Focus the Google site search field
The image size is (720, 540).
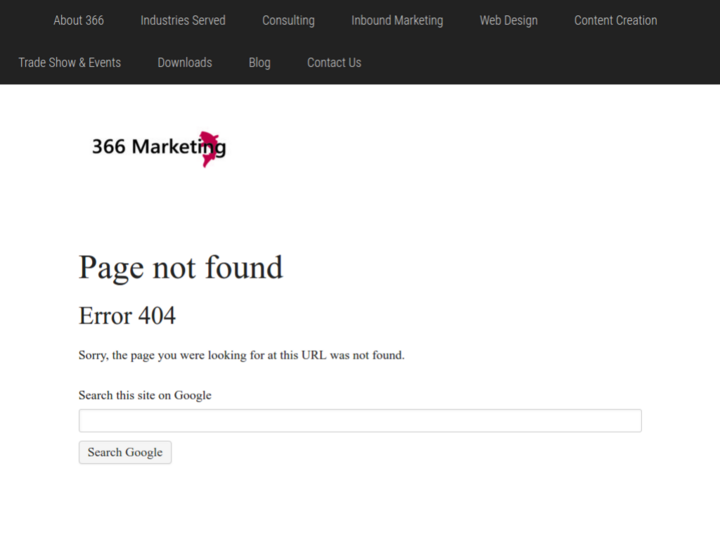click(x=360, y=421)
